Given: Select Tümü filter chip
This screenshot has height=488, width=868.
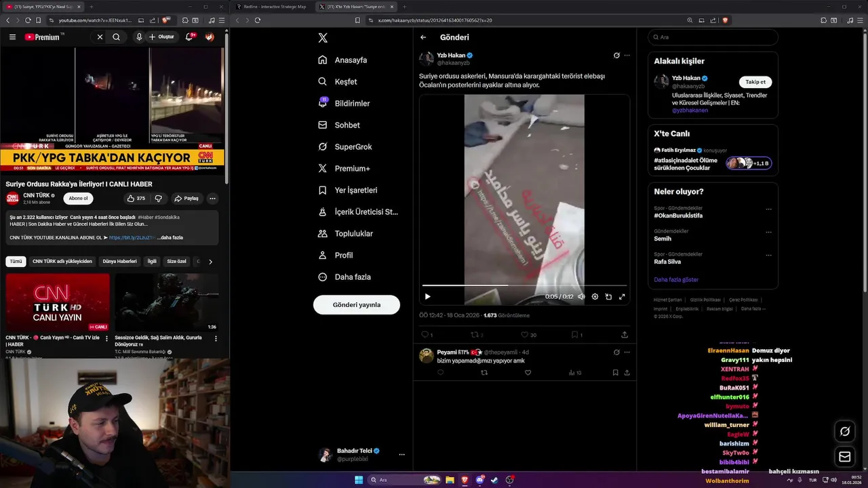Looking at the screenshot, I should point(16,261).
